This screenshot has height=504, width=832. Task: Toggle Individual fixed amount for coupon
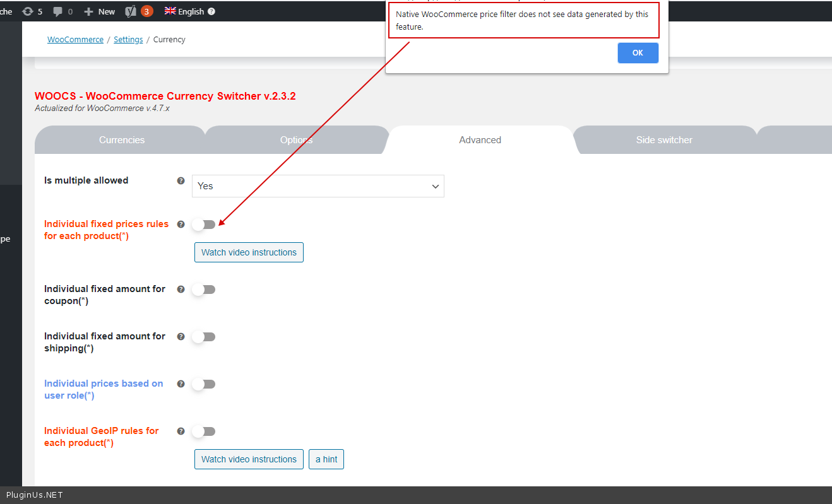click(204, 290)
